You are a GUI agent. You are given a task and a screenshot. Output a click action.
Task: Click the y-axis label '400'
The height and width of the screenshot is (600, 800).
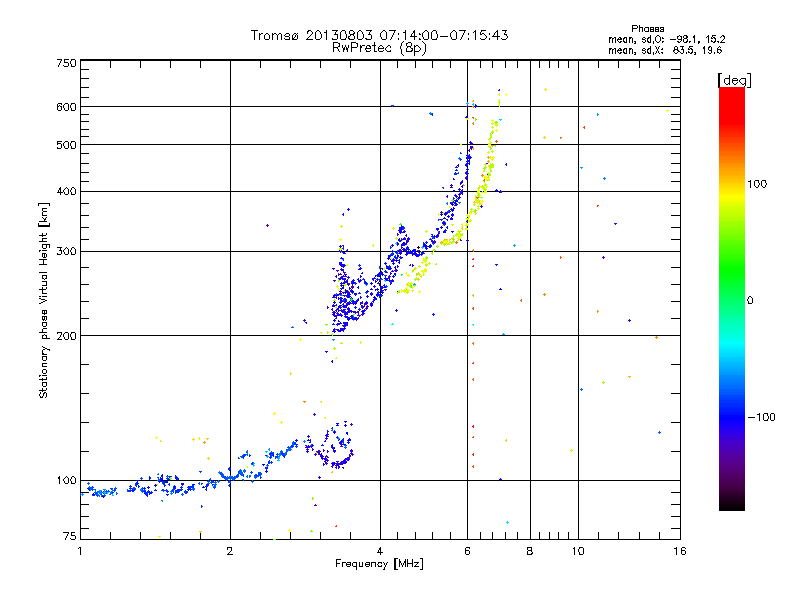[x=66, y=192]
